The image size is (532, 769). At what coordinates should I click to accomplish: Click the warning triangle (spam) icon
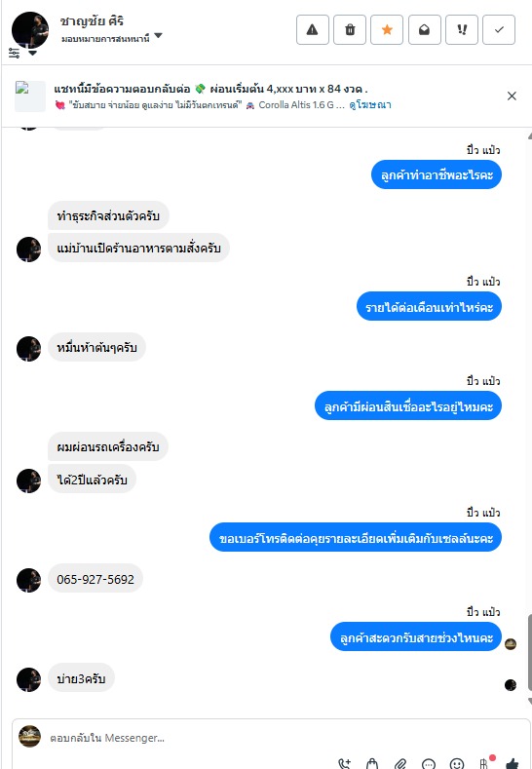(313, 30)
